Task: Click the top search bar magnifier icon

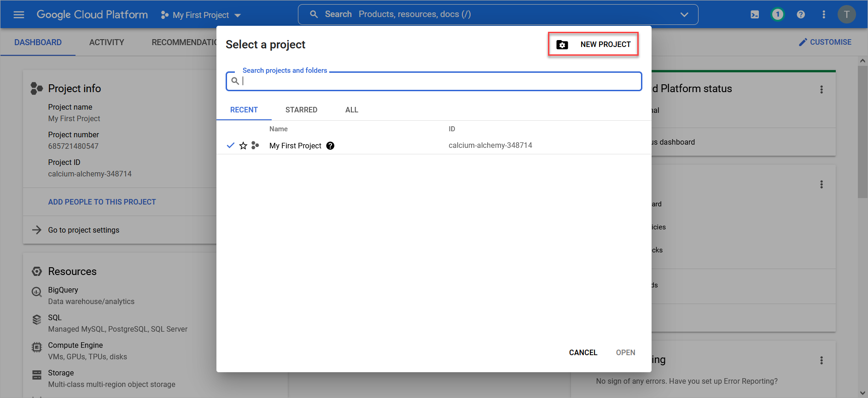Action: click(x=314, y=14)
